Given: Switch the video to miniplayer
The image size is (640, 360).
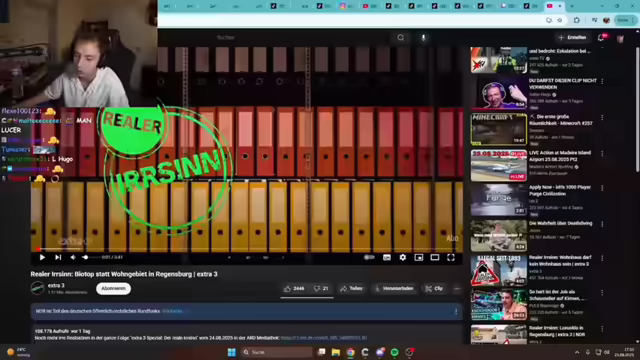Looking at the screenshot, I should coord(419,258).
